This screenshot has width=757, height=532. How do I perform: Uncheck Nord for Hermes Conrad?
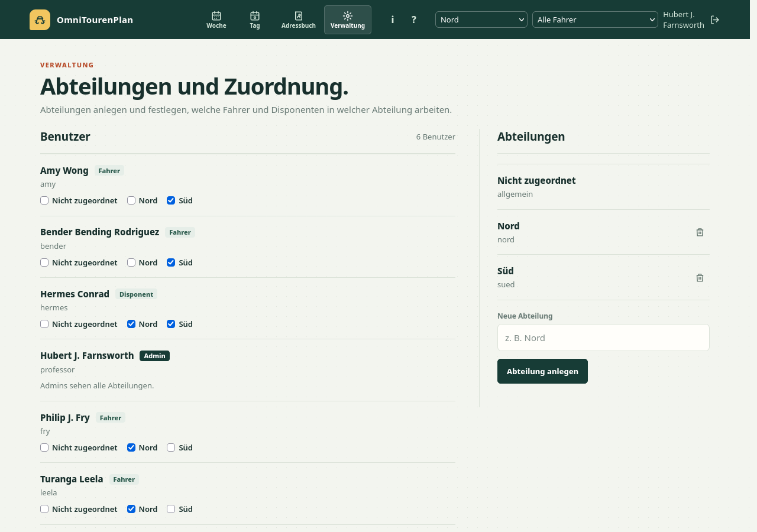coord(131,324)
